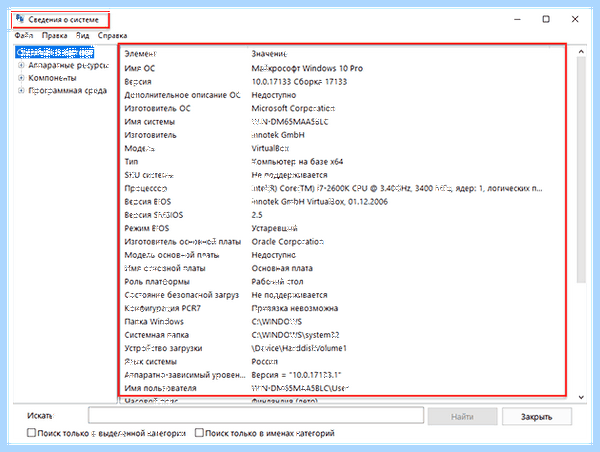600x452 pixels.
Task: Open the Правка menu
Action: (x=54, y=36)
